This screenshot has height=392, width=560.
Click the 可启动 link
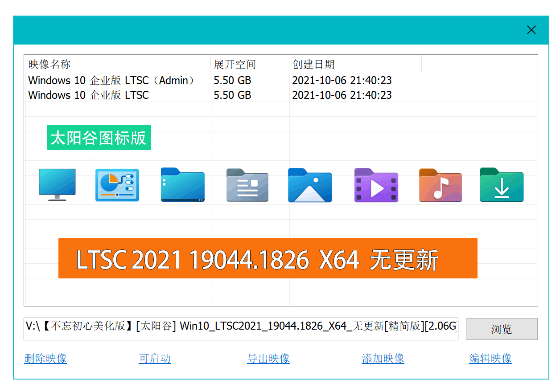155,359
